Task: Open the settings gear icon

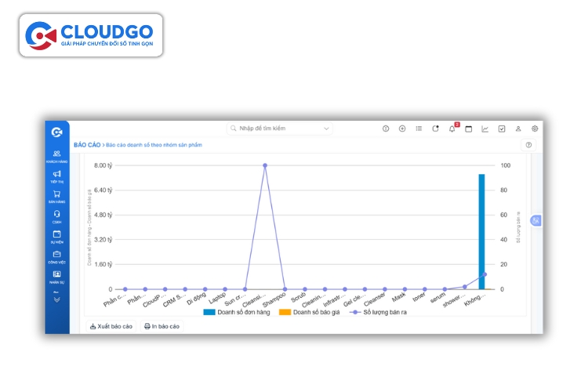Action: (535, 129)
